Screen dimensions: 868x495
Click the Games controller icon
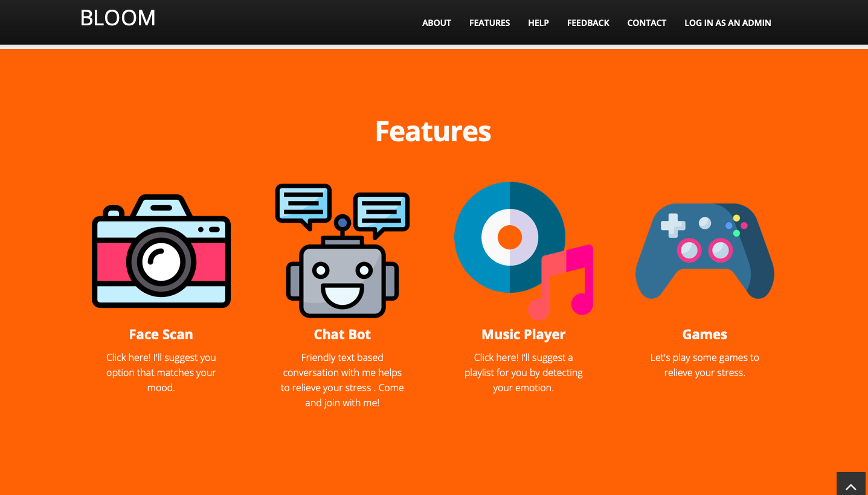pos(705,251)
